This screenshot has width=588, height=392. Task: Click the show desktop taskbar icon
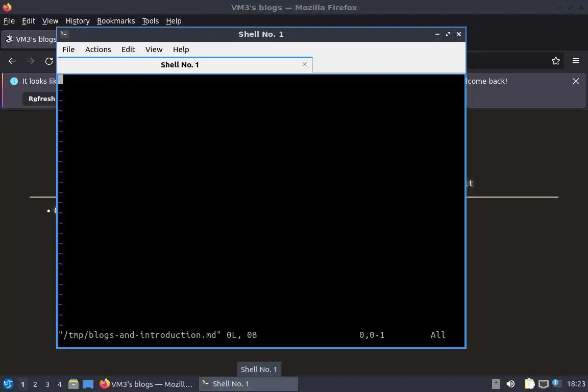(x=88, y=384)
